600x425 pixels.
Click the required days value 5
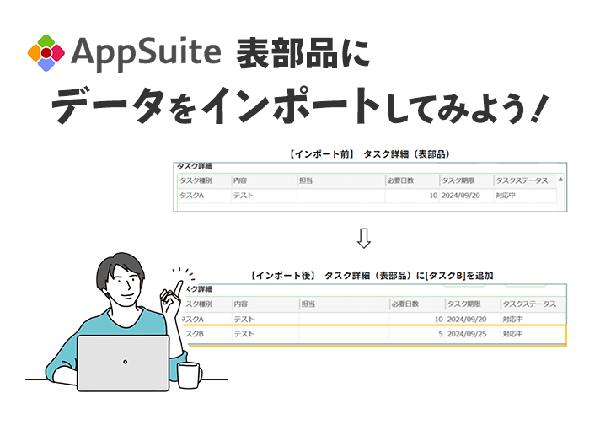coord(440,334)
